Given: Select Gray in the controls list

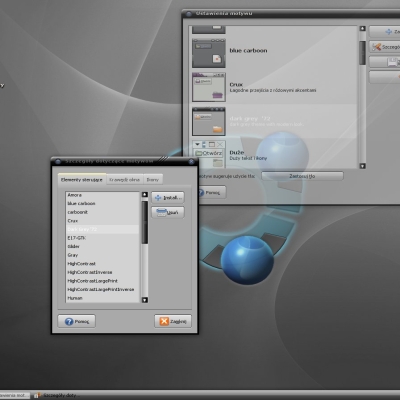Looking at the screenshot, I should [102, 255].
